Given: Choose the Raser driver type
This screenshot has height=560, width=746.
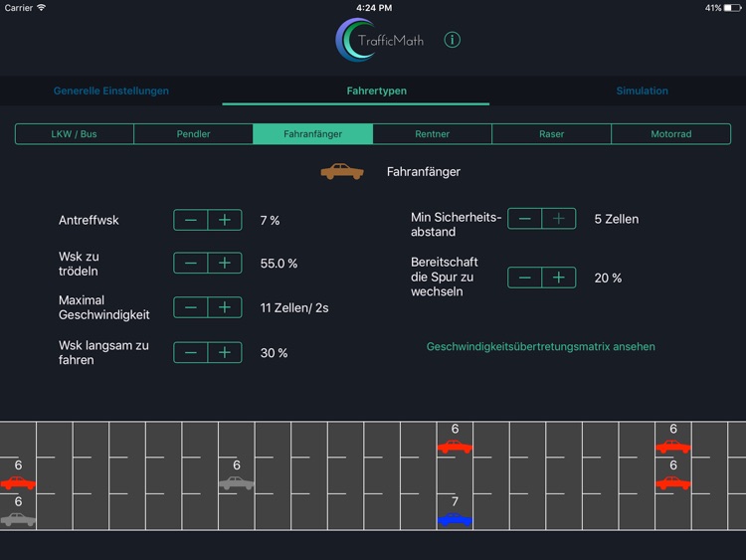Looking at the screenshot, I should [x=551, y=134].
